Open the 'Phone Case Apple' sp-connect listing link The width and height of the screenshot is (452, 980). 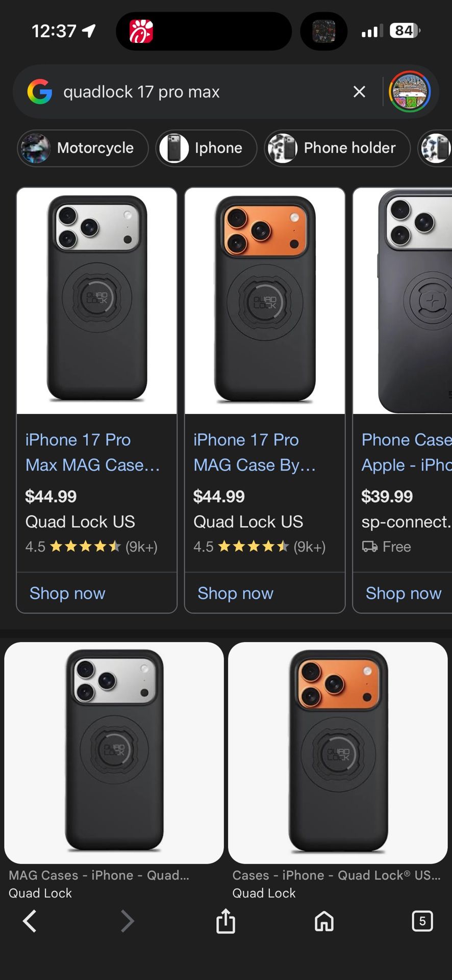pyautogui.click(x=406, y=452)
